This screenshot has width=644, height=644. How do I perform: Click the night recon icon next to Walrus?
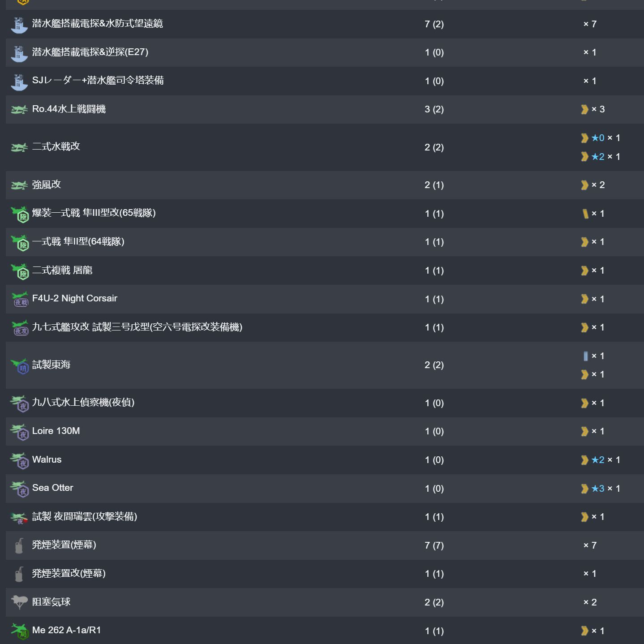(x=19, y=460)
